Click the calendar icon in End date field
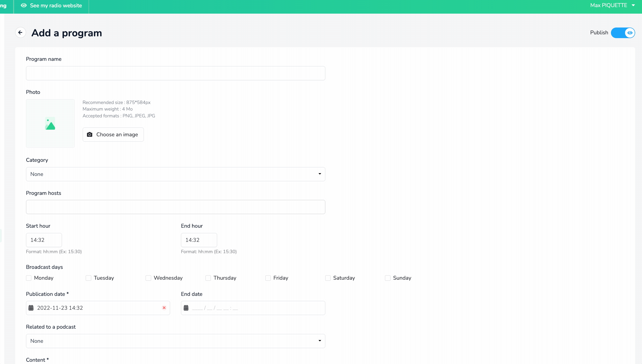The image size is (642, 364). click(186, 308)
